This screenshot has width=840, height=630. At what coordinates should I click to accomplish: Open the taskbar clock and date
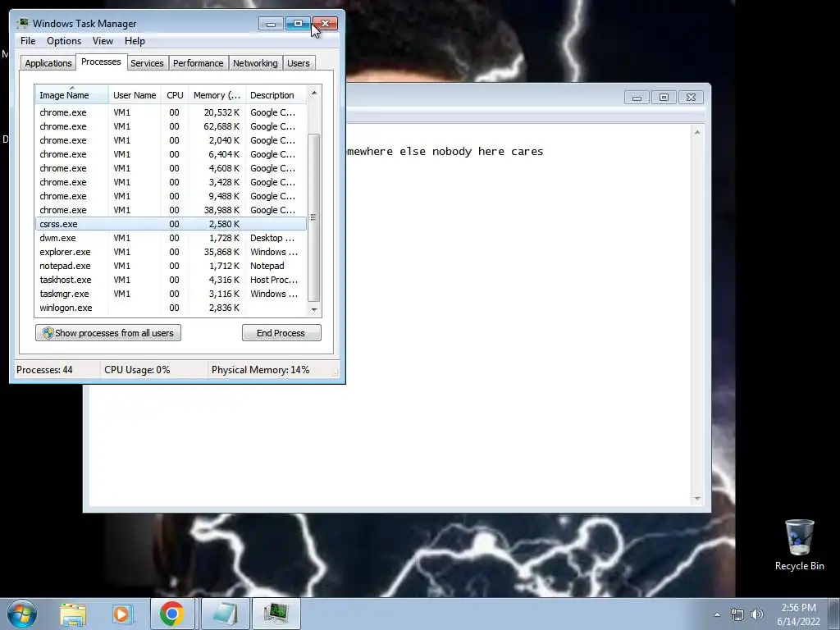coord(798,614)
